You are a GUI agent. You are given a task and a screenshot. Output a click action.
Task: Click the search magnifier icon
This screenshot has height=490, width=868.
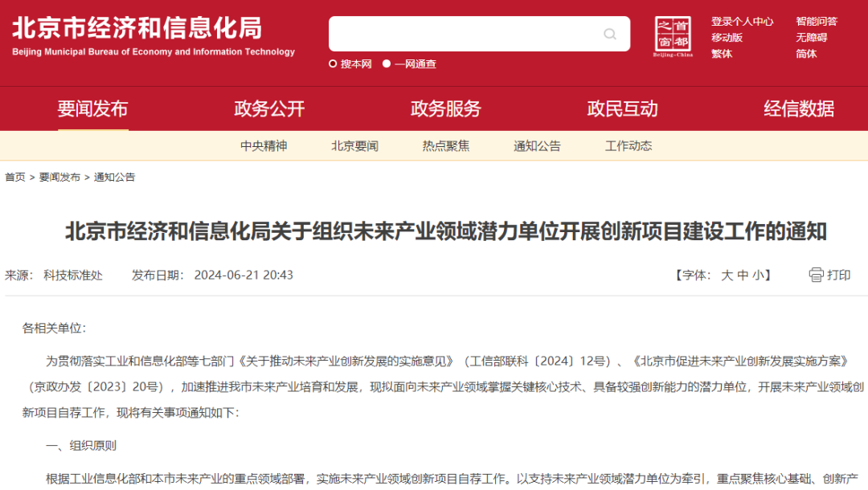(609, 35)
